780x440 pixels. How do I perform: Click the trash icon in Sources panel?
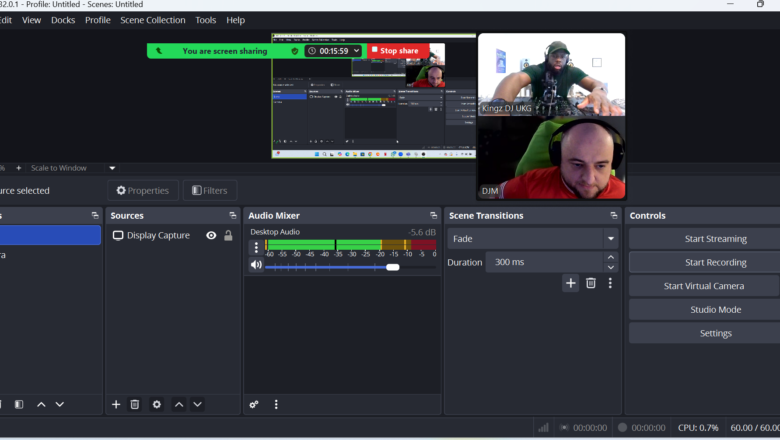point(135,404)
